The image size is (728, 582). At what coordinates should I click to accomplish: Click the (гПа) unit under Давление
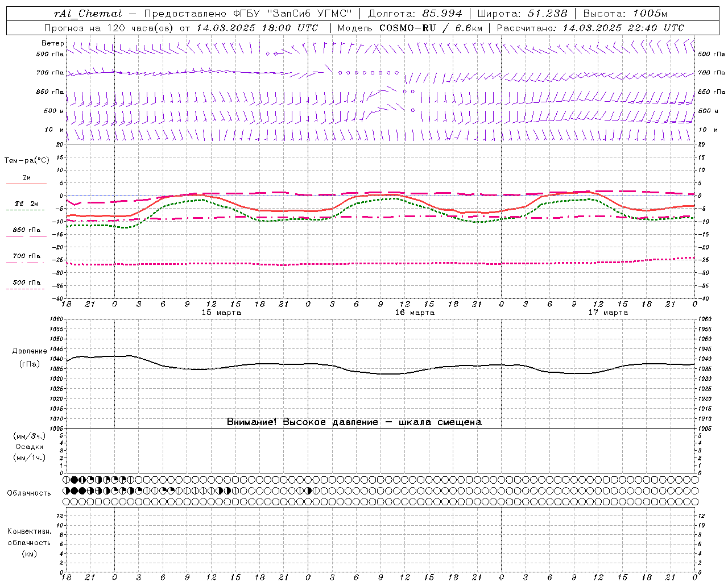(x=30, y=364)
